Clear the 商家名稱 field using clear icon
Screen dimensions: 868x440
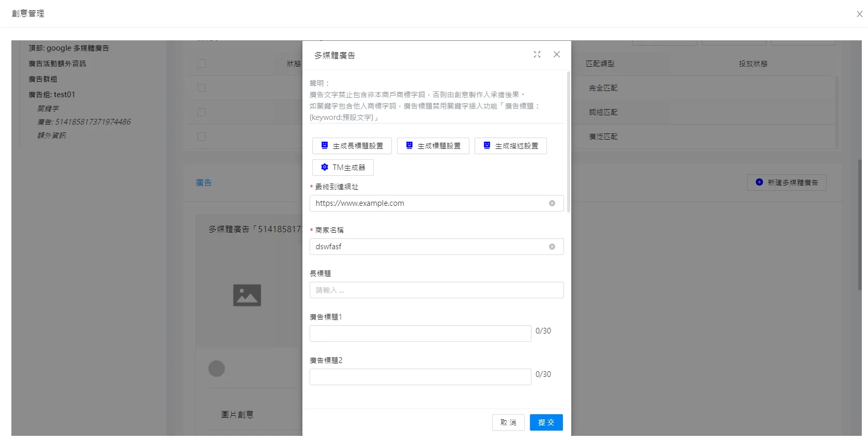pos(552,247)
